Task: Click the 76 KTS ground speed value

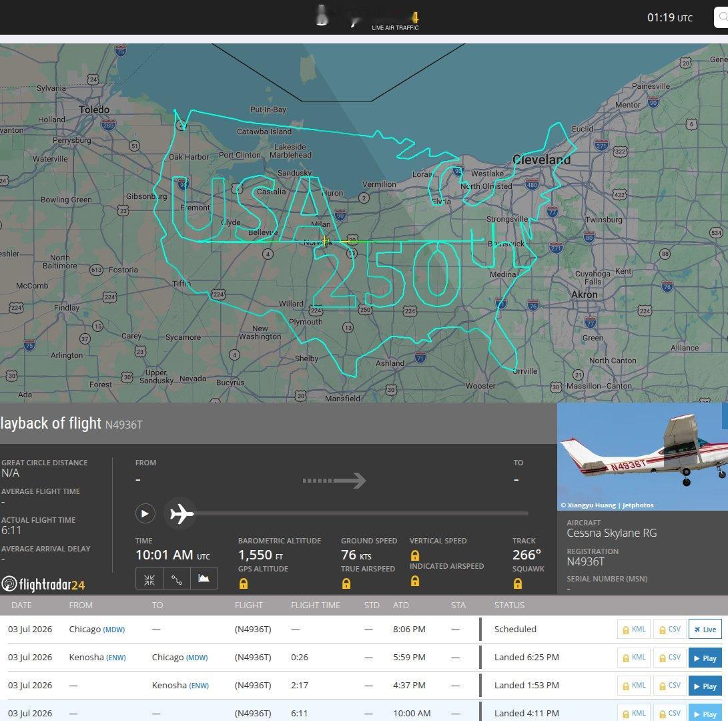Action: pos(356,555)
